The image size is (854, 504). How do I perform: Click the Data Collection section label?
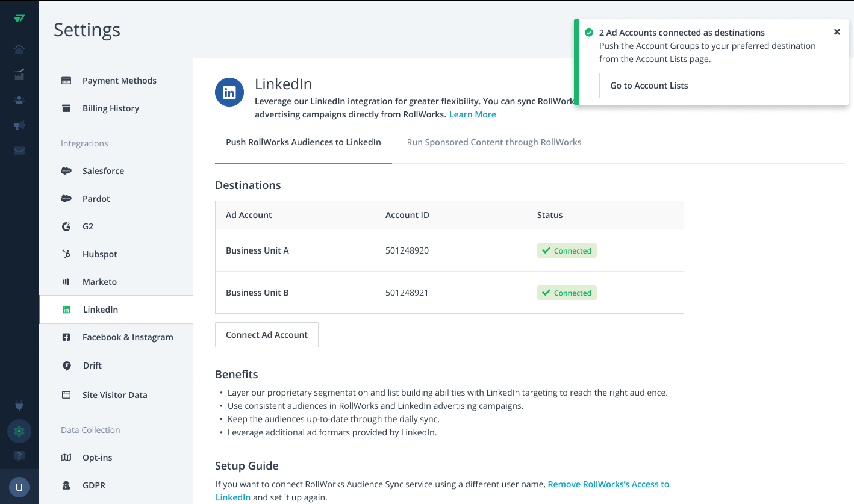pos(90,430)
